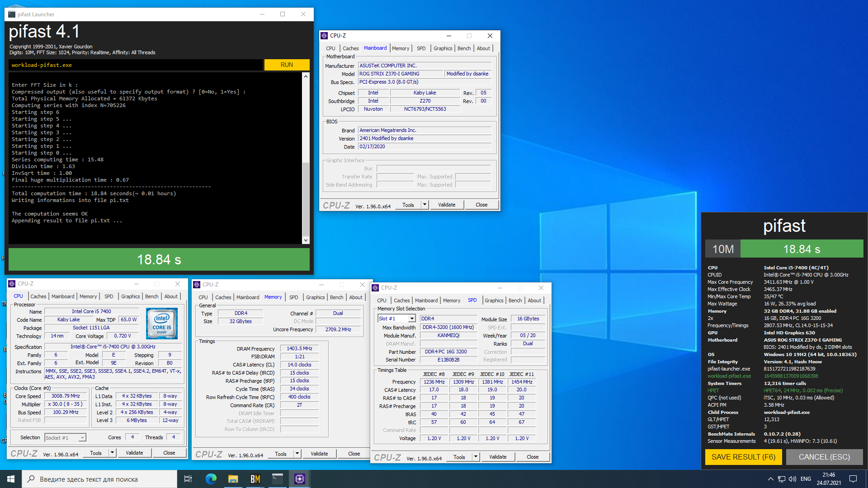
Task: Open Caches tab in Mainboard window
Action: pyautogui.click(x=350, y=48)
